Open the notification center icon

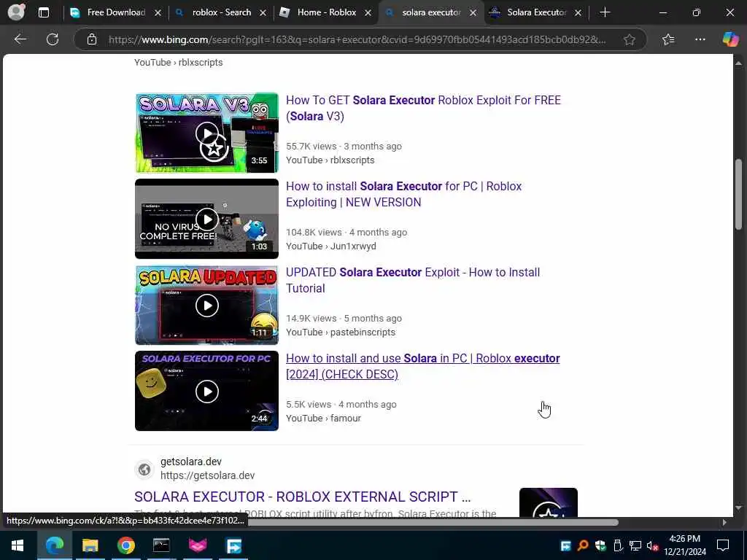(723, 545)
